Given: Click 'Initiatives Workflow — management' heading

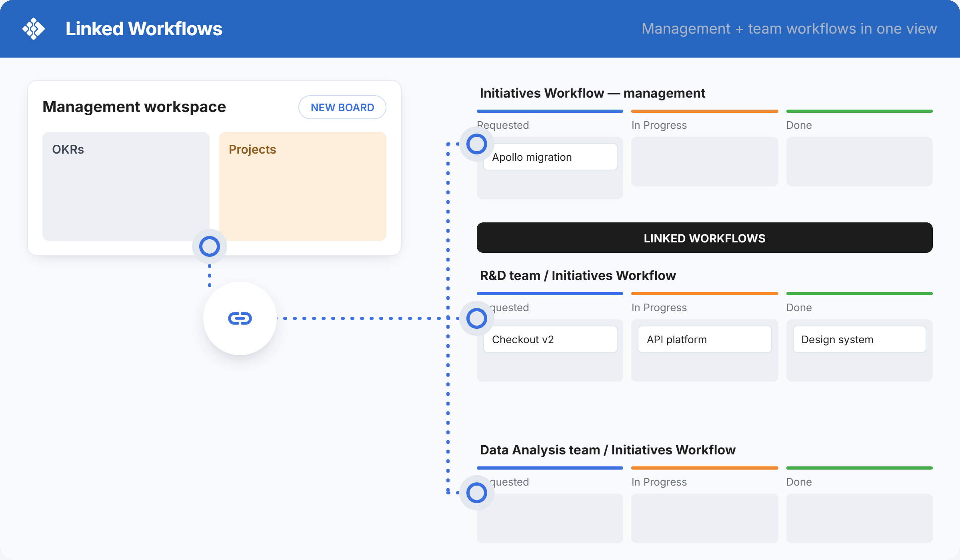Looking at the screenshot, I should [592, 93].
